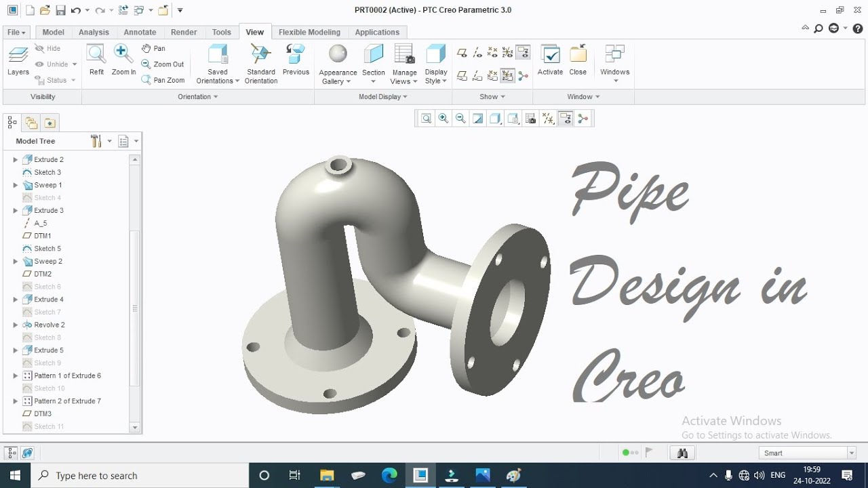Toggle datum display filters in graphics toolbar
This screenshot has height=488, width=868.
(548, 119)
